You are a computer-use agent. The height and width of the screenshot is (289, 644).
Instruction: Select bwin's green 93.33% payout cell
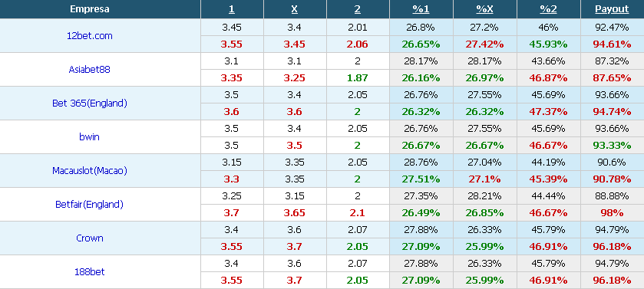[x=612, y=146]
